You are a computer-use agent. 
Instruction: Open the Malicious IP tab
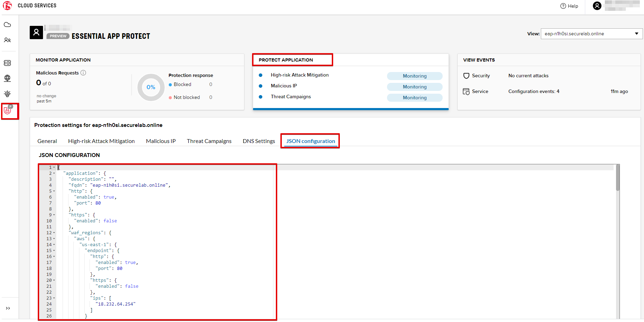[161, 141]
